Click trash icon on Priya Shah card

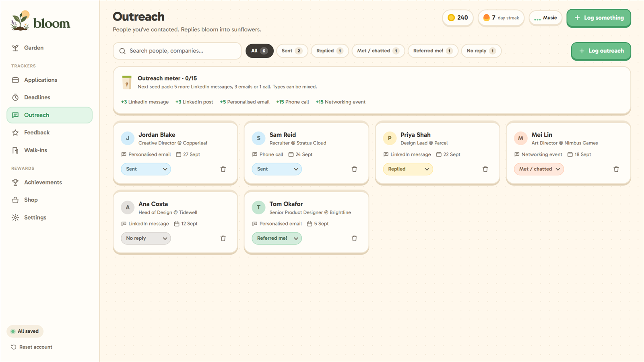pos(485,169)
